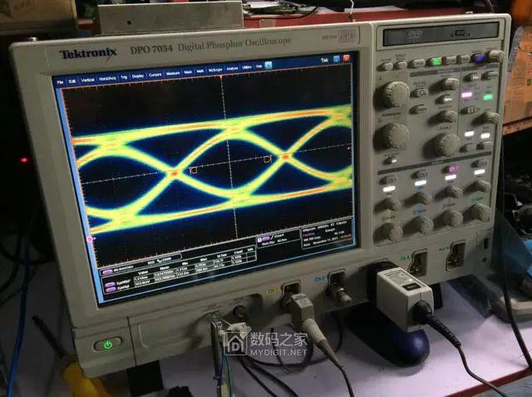
Task: Click the purple EyeWidth measurement badge
Action: coord(110,285)
